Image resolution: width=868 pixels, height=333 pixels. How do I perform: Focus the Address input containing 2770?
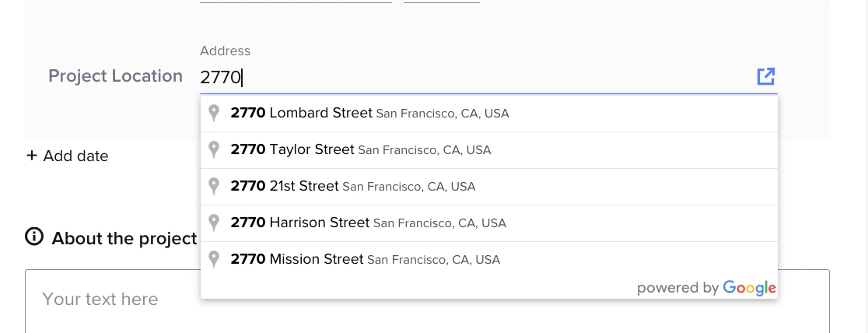point(467,77)
